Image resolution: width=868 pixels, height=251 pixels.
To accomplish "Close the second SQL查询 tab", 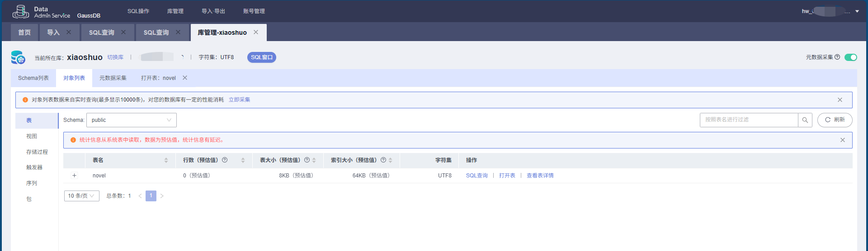I will [x=178, y=32].
